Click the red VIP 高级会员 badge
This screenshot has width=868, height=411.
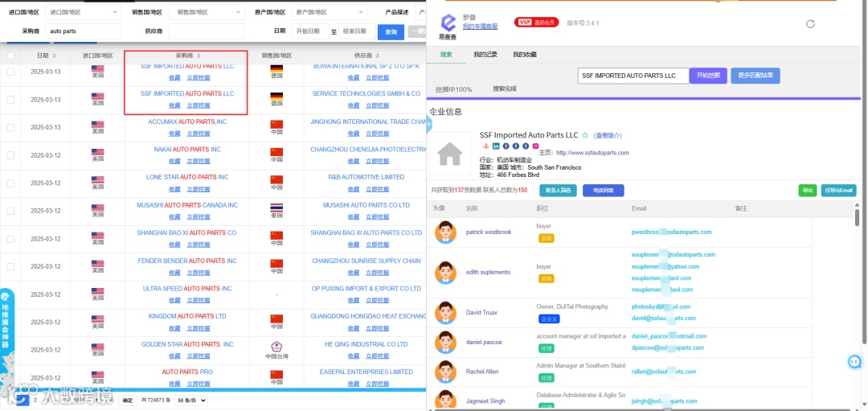tap(536, 23)
